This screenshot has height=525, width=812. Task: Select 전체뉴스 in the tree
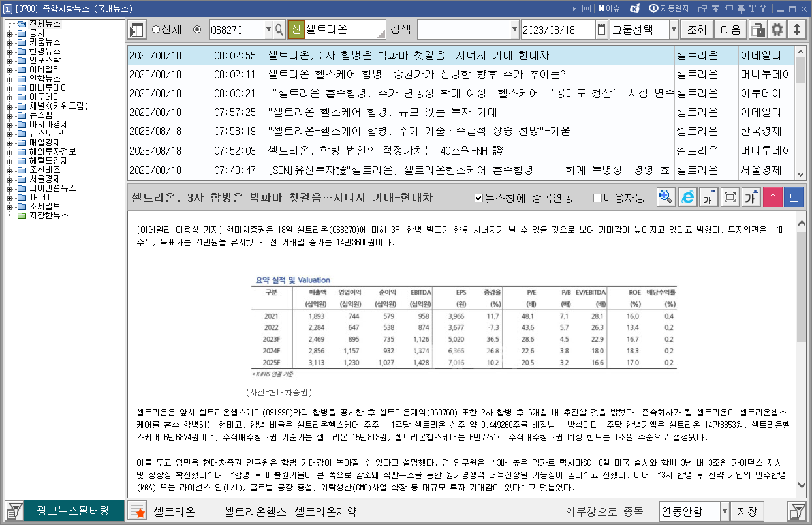click(x=45, y=24)
